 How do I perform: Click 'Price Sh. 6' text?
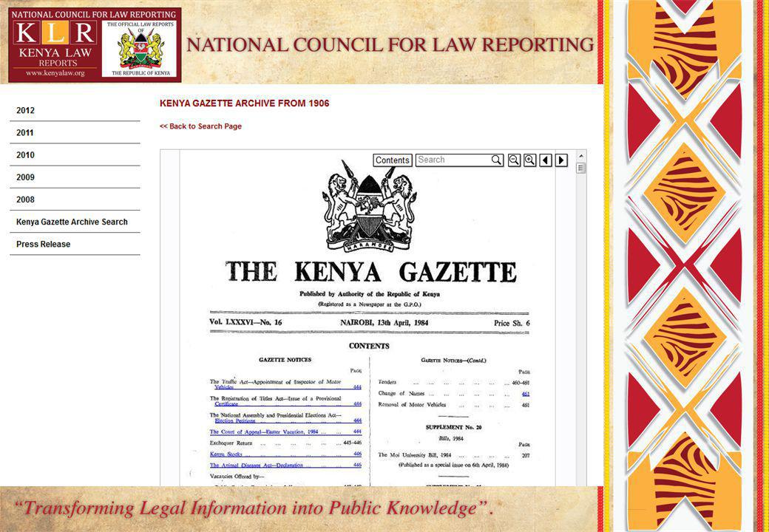(512, 324)
